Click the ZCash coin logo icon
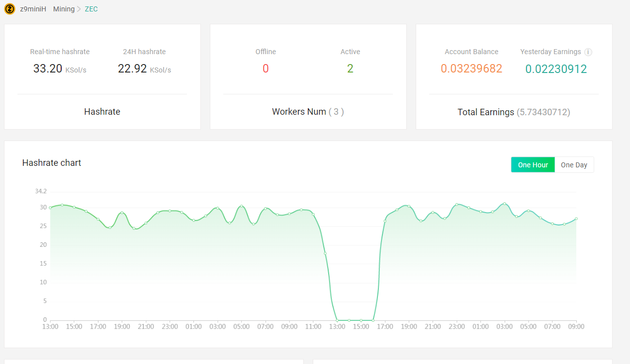Screen dimensions: 630x364 click(9, 9)
